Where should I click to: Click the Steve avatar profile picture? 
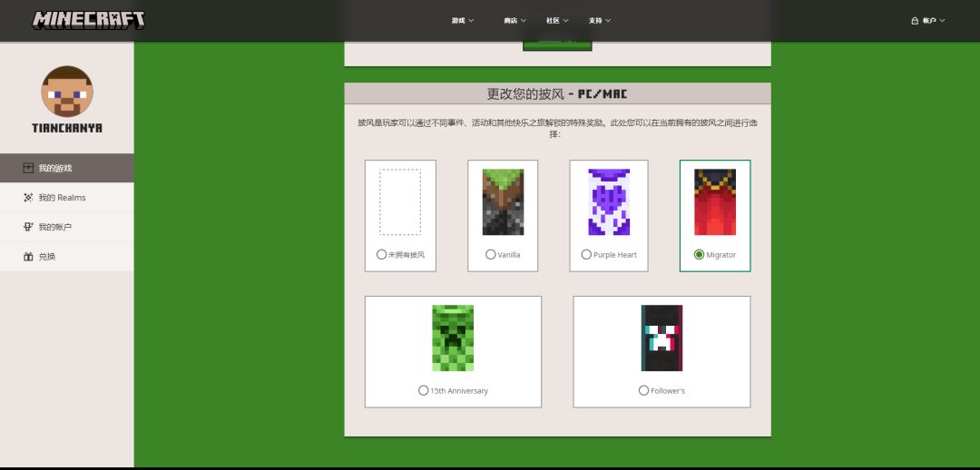pyautogui.click(x=67, y=92)
